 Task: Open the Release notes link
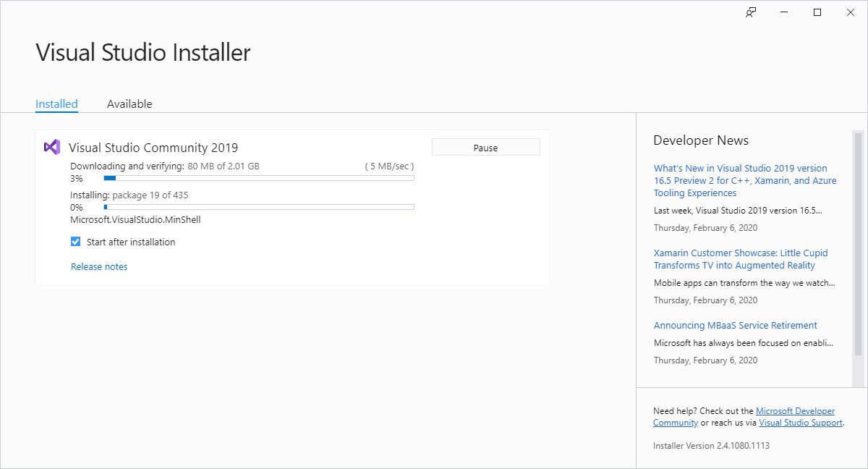click(x=99, y=267)
